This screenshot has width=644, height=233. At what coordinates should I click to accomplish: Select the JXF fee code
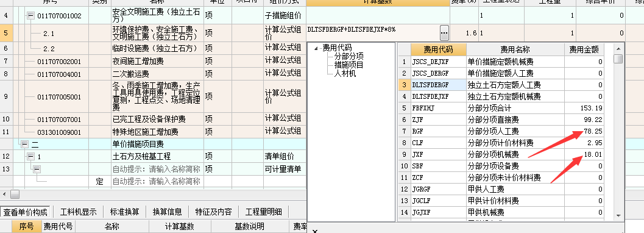(438, 154)
